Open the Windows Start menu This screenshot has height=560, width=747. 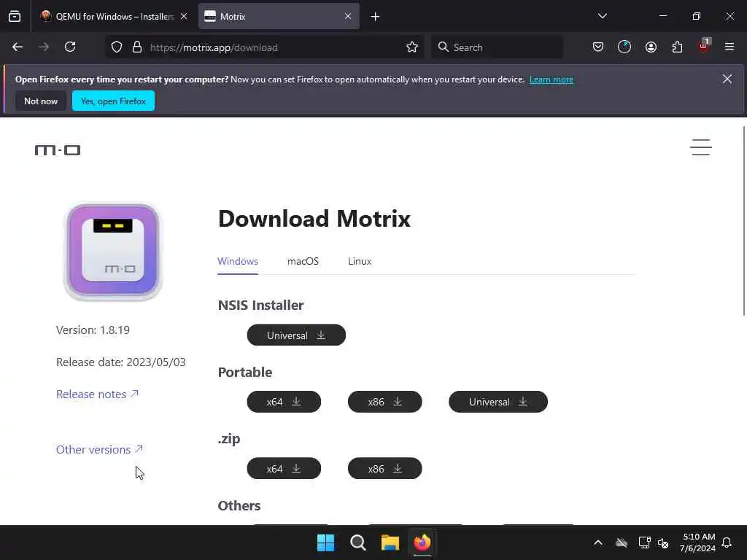(x=326, y=542)
